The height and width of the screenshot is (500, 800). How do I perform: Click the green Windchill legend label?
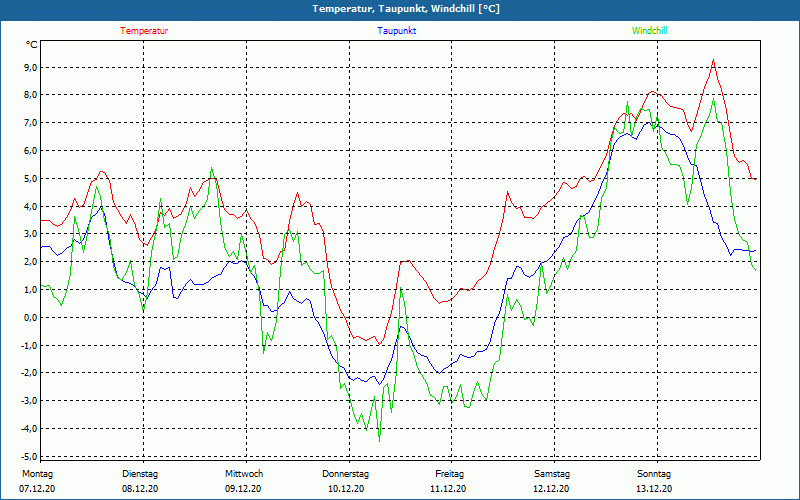point(649,31)
